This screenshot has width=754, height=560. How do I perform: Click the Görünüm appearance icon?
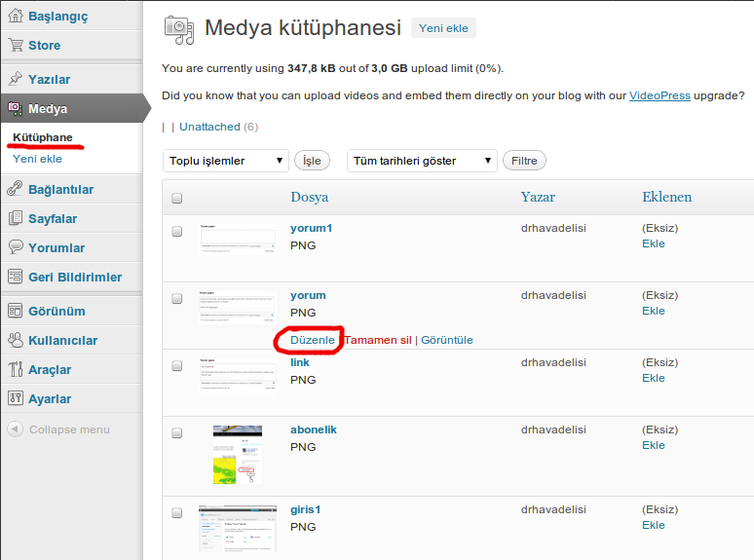tap(15, 311)
